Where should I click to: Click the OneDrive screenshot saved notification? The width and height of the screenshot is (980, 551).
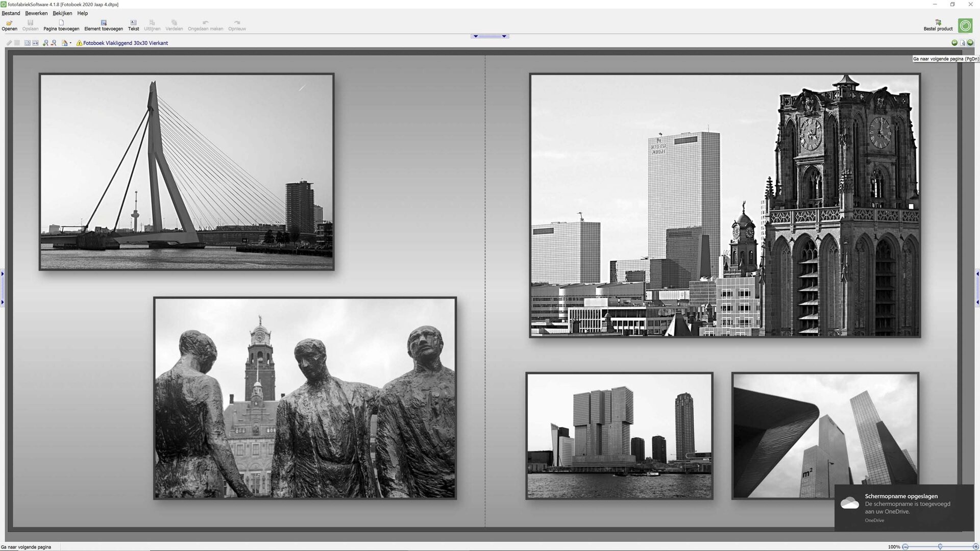904,508
